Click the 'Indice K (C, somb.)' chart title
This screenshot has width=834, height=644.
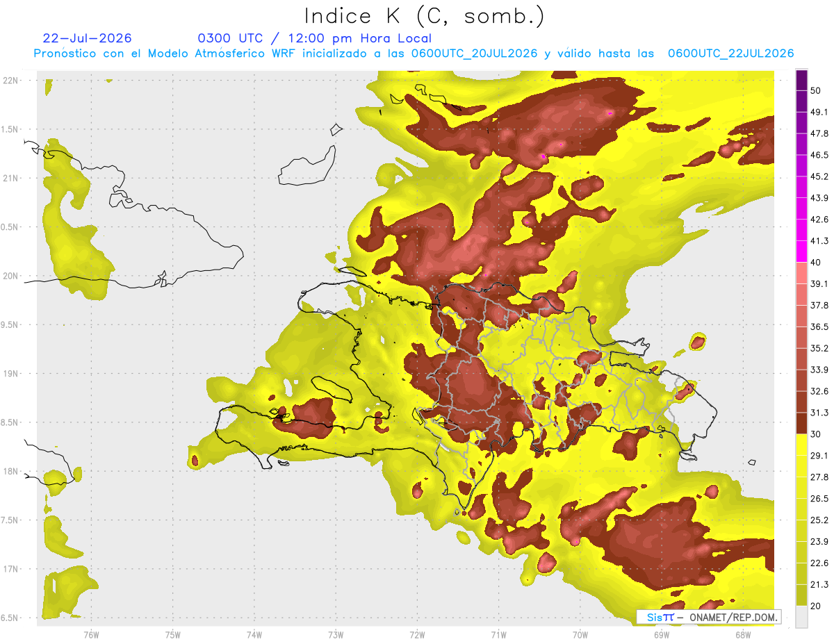tap(424, 15)
